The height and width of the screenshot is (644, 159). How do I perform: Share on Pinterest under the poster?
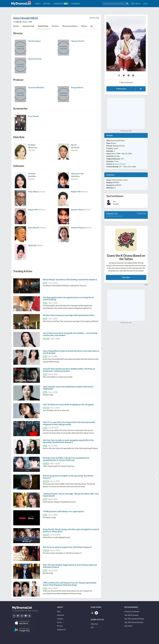click(x=133, y=75)
